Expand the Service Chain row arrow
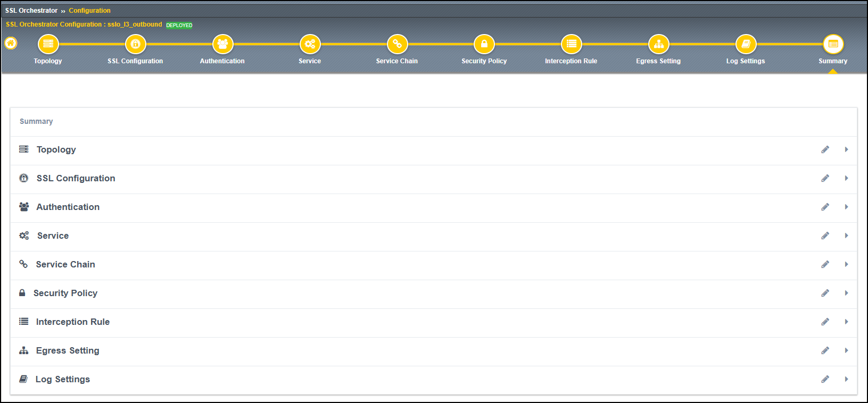 (x=846, y=264)
